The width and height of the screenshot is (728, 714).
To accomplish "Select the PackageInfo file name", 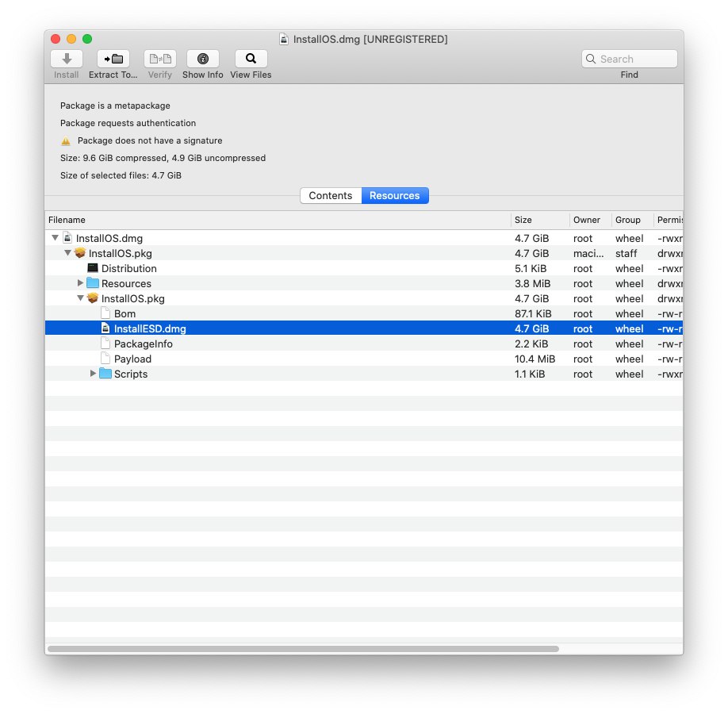I will coord(144,344).
